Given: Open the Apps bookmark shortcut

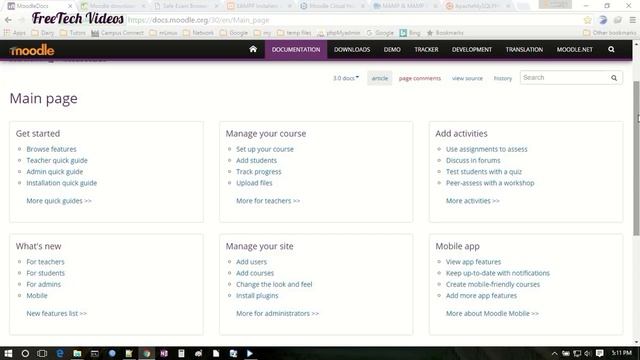Looking at the screenshot, I should (x=15, y=33).
